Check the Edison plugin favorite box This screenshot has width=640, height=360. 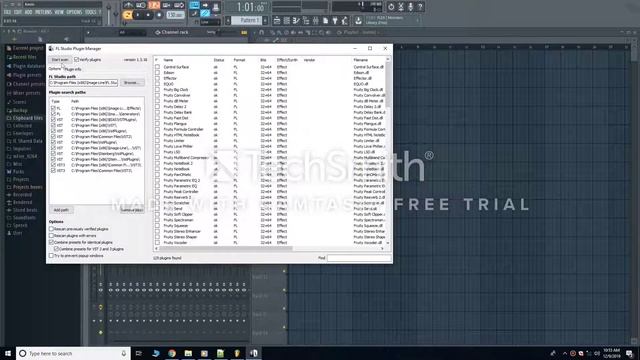point(158,73)
